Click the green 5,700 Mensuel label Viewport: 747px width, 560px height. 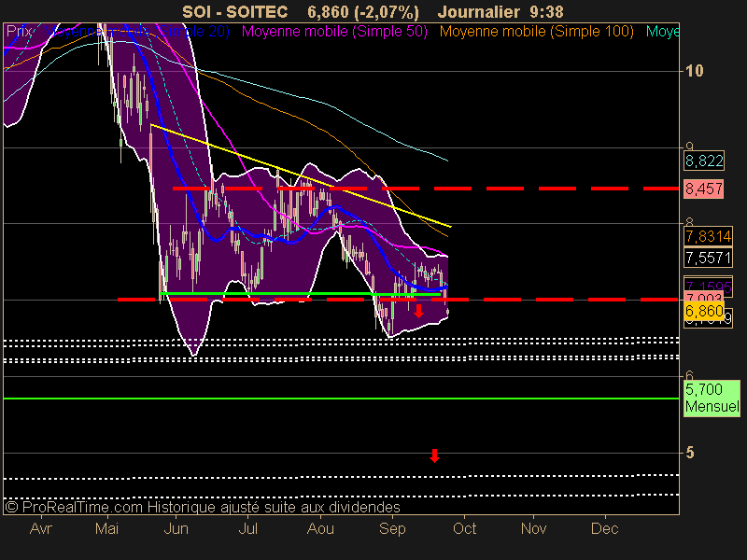712,399
